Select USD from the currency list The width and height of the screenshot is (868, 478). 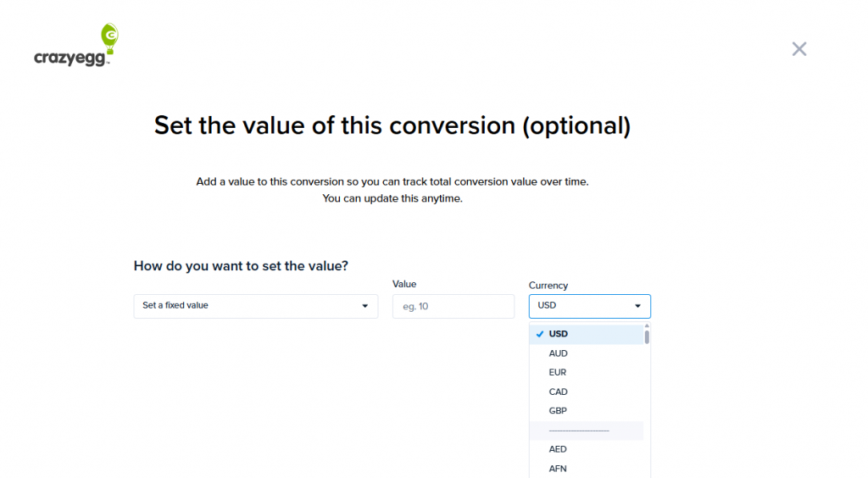[x=559, y=334]
